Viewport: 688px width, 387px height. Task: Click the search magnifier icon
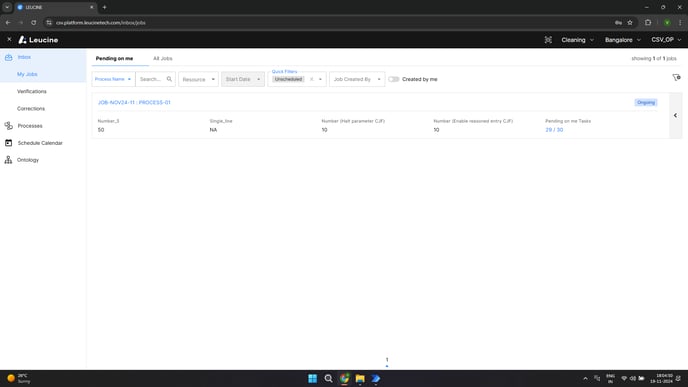point(169,79)
